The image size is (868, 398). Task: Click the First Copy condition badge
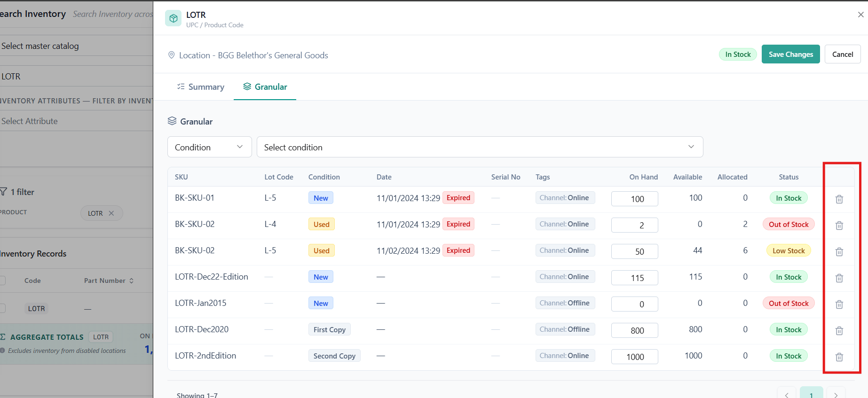329,329
